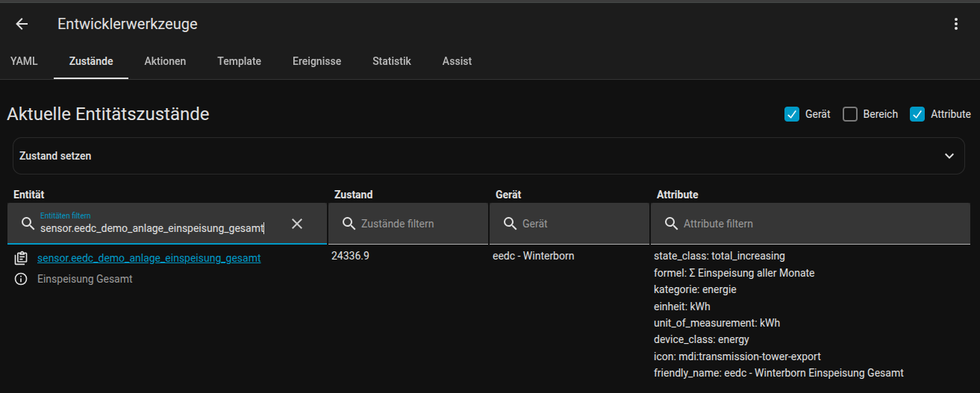Go back with the arrow icon
Image resolution: width=980 pixels, height=393 pixels.
(22, 24)
